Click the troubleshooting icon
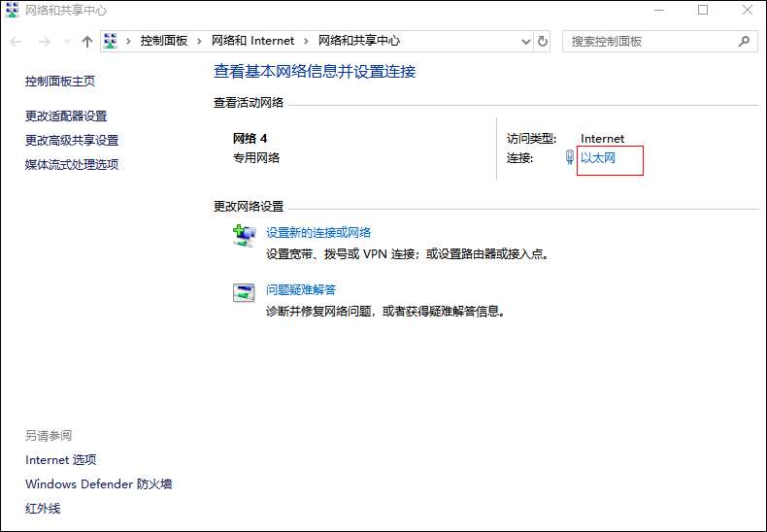The image size is (767, 532). click(244, 292)
